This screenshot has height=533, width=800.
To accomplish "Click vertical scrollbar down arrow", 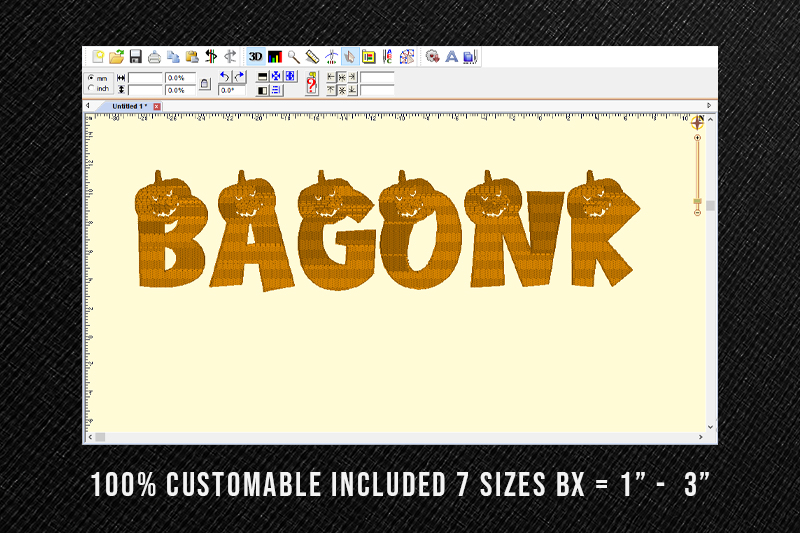I will click(710, 427).
